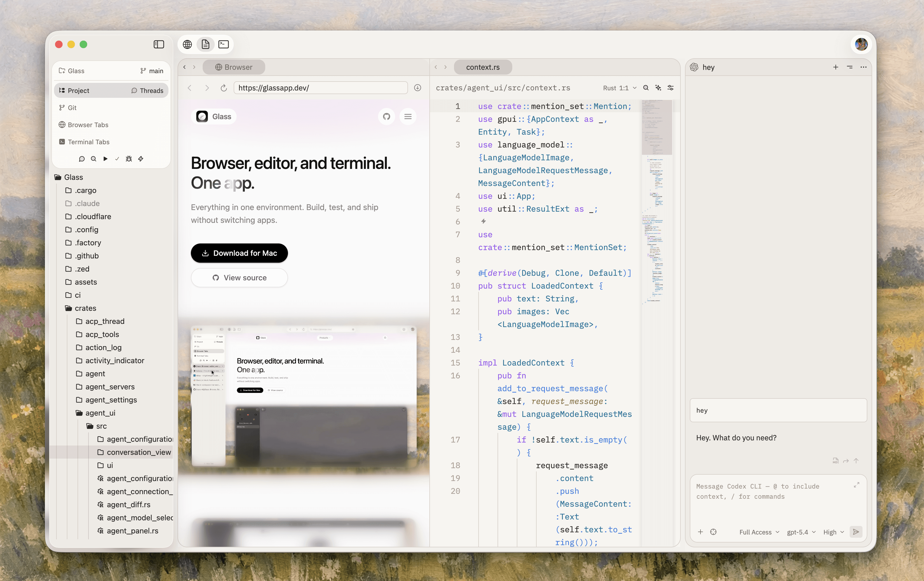Open the Full Access dropdown
The image size is (924, 581).
tap(759, 532)
